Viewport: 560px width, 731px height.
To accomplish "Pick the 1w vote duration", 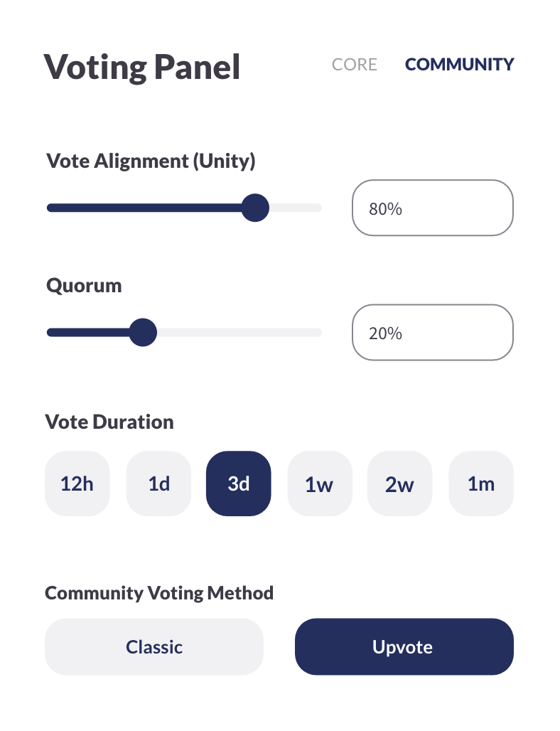I will point(320,484).
